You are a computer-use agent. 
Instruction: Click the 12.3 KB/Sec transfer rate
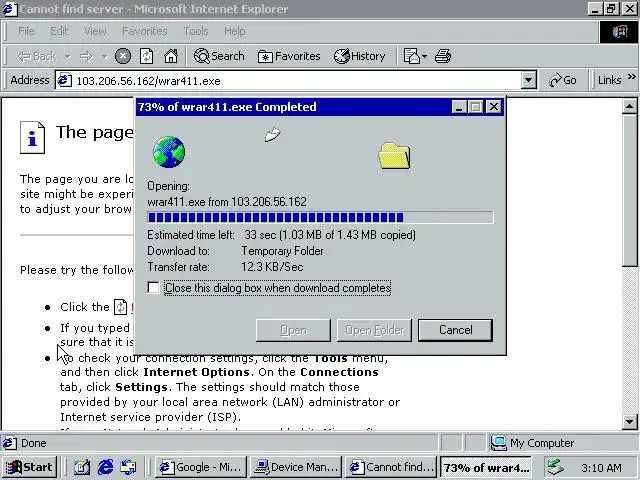click(x=272, y=267)
